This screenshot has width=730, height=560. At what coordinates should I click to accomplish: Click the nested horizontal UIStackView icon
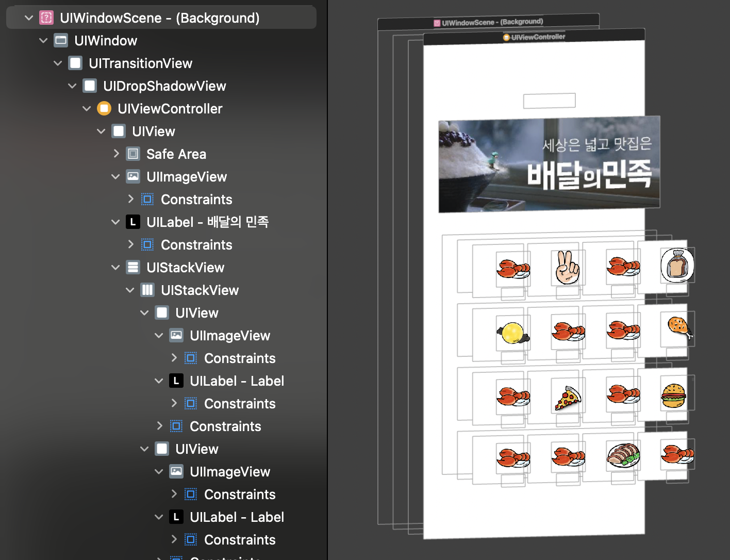click(147, 290)
